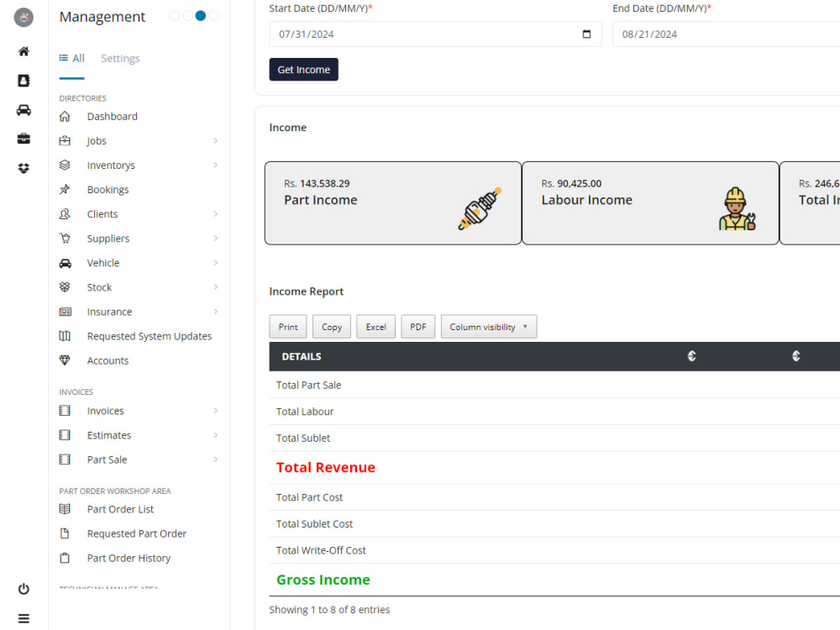Click the car icon in left rail
Screen dimensions: 840x630
[x=24, y=110]
